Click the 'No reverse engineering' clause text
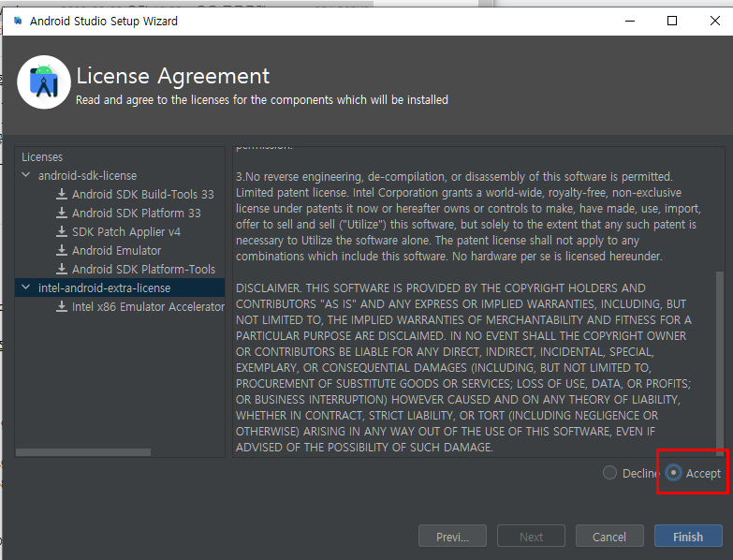The width and height of the screenshot is (733, 560). 468,216
